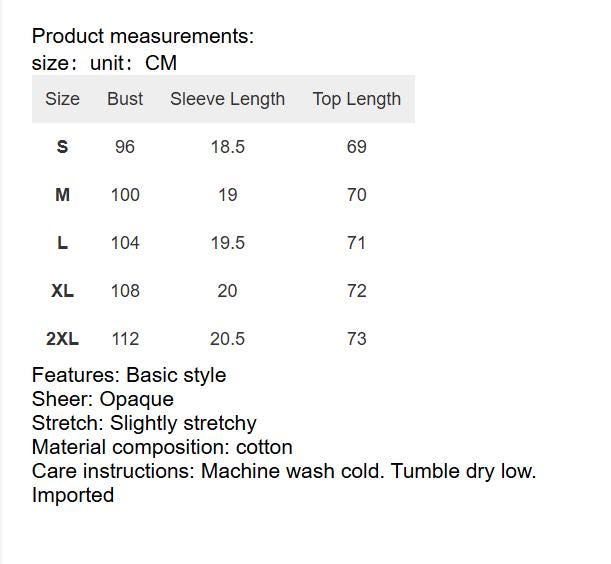Screen dimensions: 611x564
Task: Click the top length value 70
Action: 357,195
